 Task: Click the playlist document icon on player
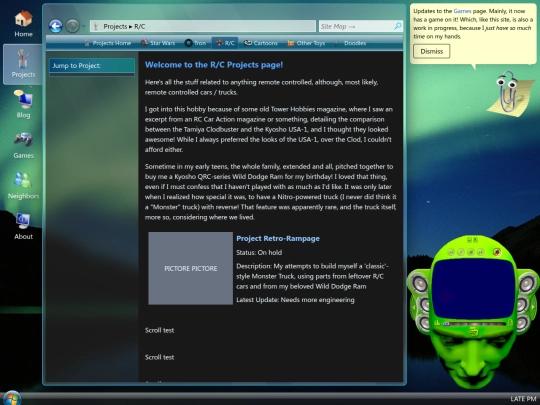pyautogui.click(x=510, y=323)
